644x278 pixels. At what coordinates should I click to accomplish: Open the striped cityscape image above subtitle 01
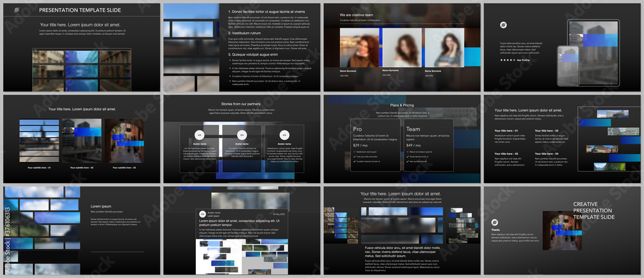coord(39,141)
